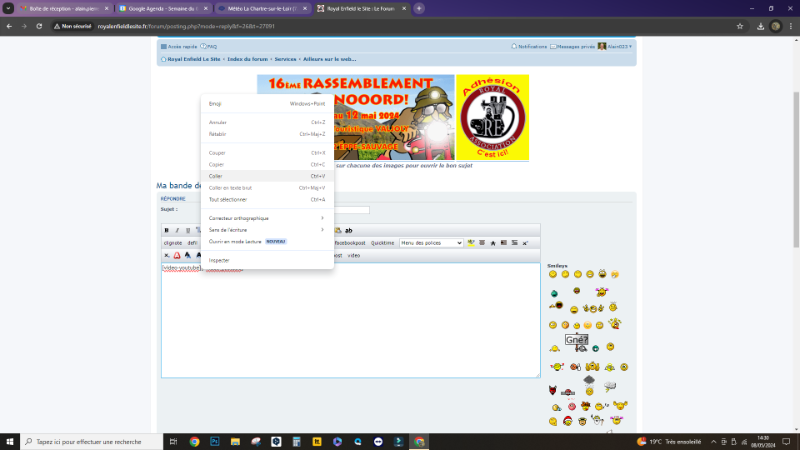Open the Emoji entry in context menu
800x450 pixels.
(x=267, y=104)
